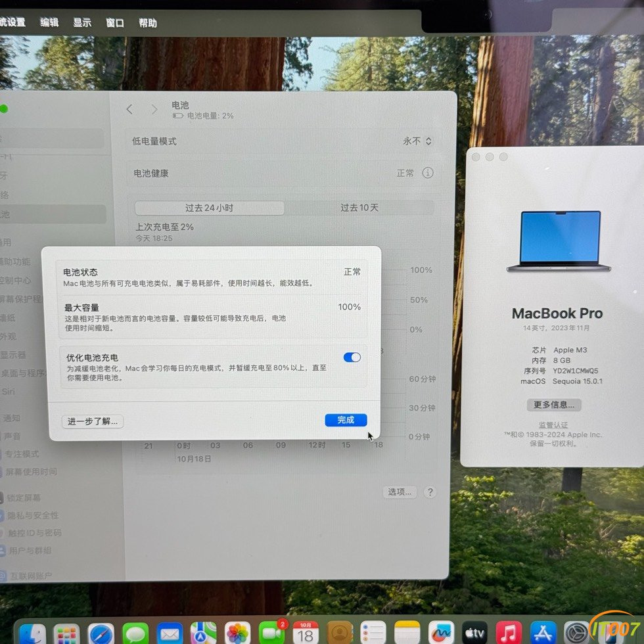Click Sequoia 15.0.1 macOS version text
The width and height of the screenshot is (644, 644).
pos(578,381)
